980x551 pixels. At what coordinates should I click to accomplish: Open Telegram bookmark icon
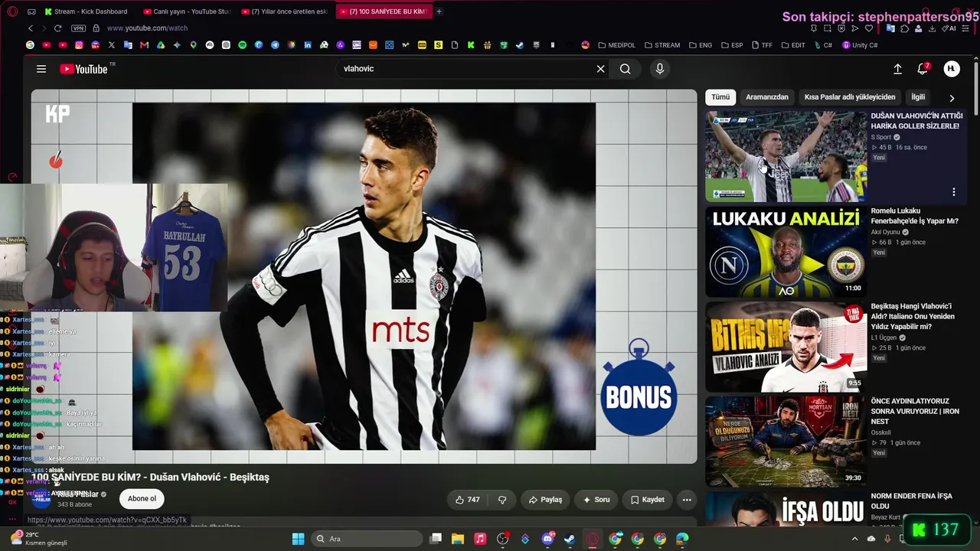(x=275, y=45)
